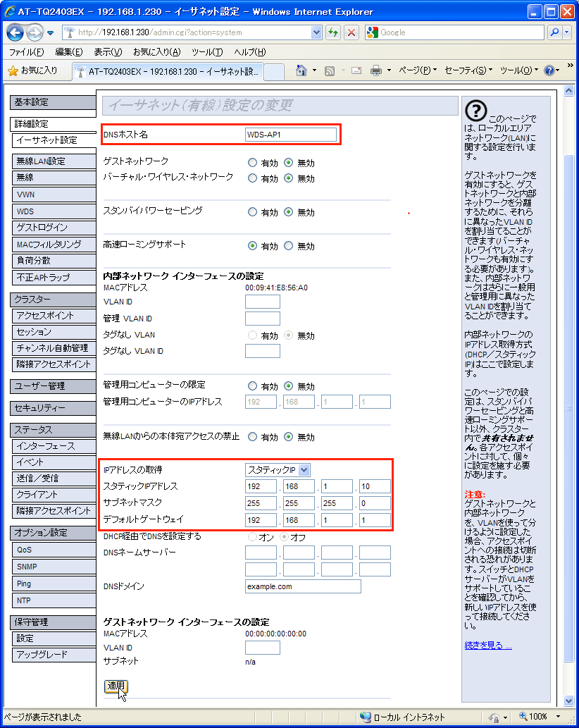Open the お気に入り(A) menu
Screen dimensions: 579x728
(x=157, y=52)
